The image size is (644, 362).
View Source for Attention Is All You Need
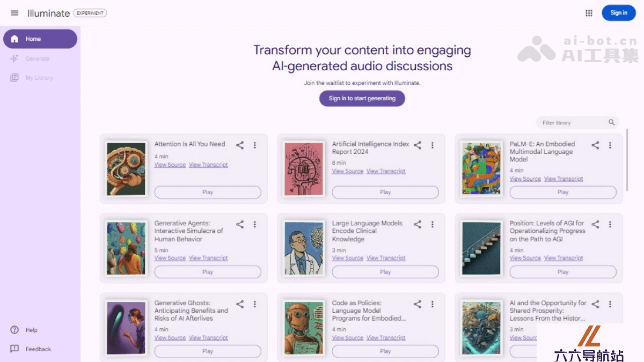(170, 165)
